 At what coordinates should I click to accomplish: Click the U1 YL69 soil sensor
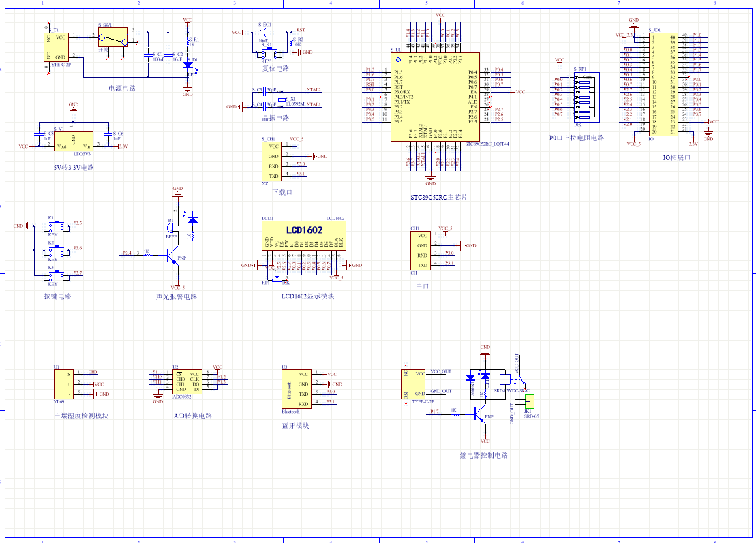(x=63, y=384)
